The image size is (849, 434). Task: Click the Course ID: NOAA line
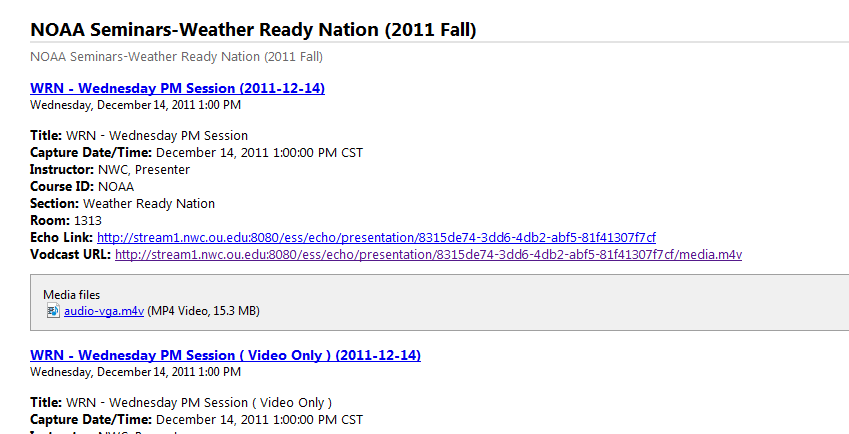pos(82,187)
